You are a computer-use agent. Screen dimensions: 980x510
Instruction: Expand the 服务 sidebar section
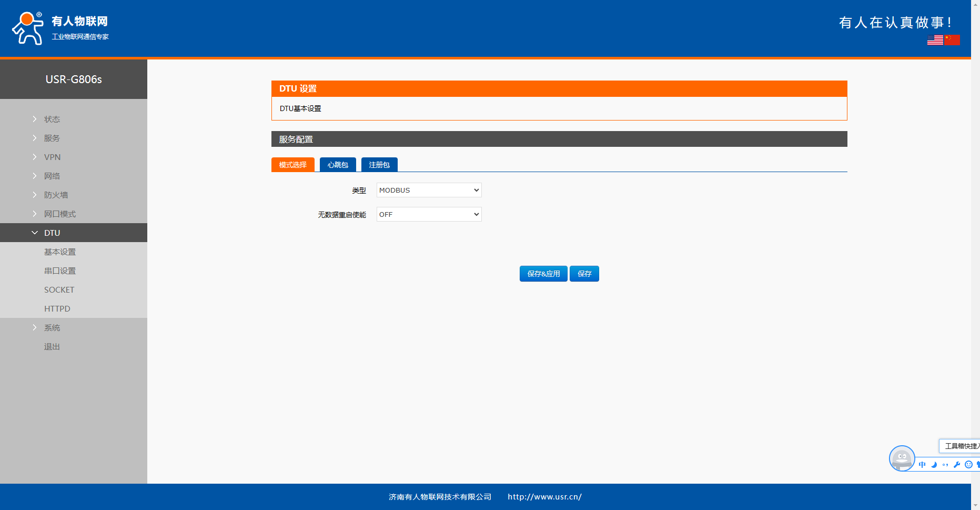click(x=74, y=138)
